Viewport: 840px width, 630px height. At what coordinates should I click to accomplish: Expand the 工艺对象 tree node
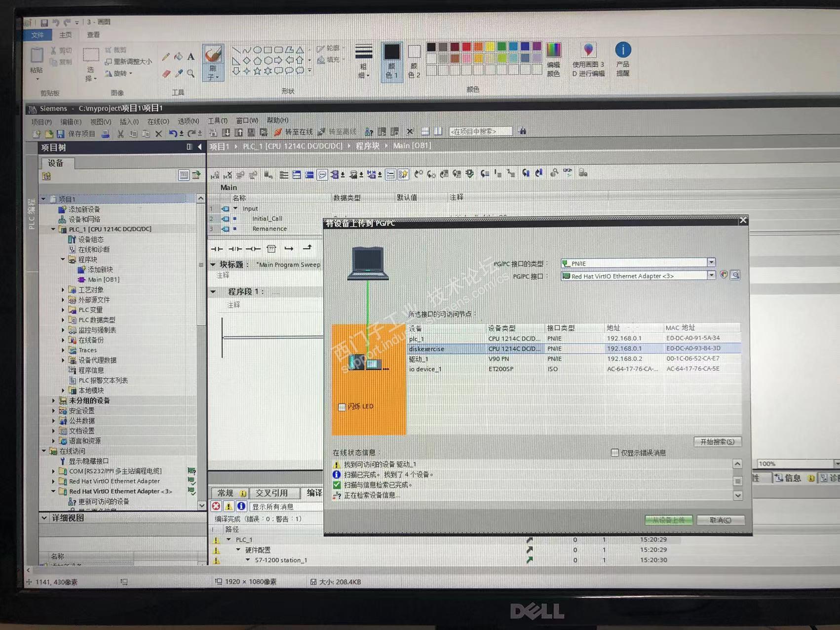coord(63,290)
